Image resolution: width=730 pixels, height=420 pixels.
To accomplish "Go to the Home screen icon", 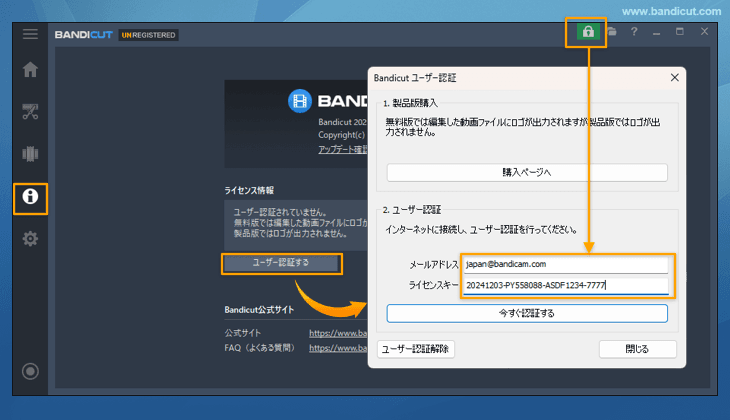I will 30,69.
